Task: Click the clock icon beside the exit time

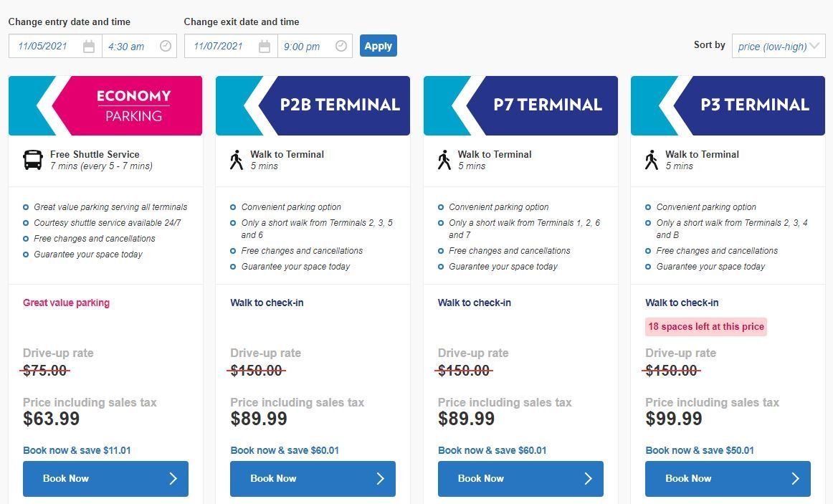Action: coord(341,46)
